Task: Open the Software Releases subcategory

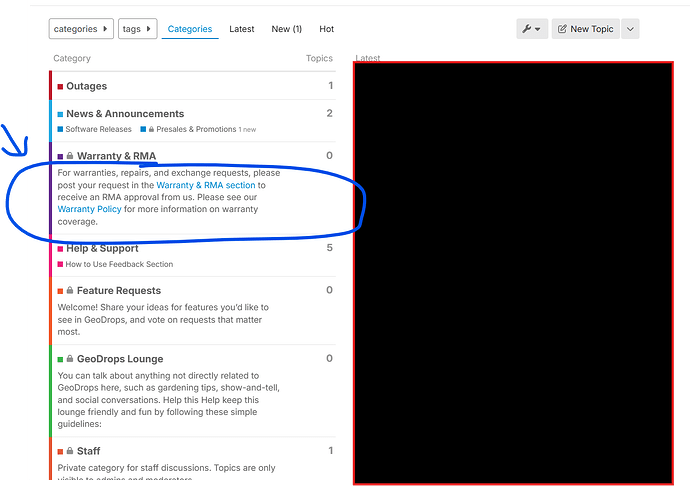Action: 98,129
